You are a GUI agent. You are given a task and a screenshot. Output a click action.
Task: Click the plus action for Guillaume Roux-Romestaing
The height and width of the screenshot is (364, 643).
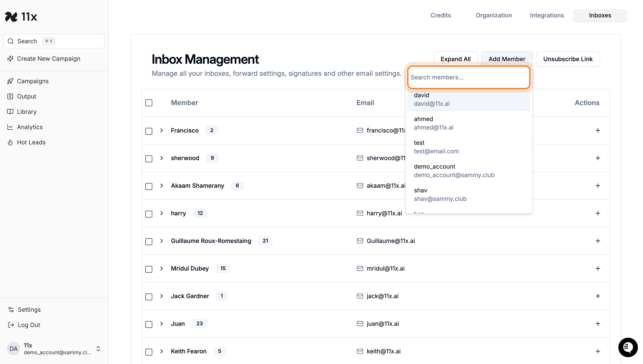(x=598, y=241)
